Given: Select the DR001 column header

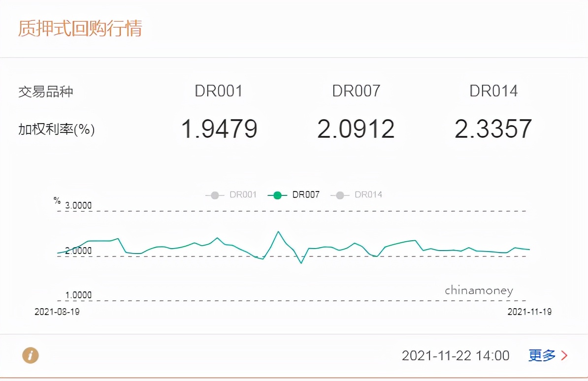Looking at the screenshot, I should coord(219,91).
